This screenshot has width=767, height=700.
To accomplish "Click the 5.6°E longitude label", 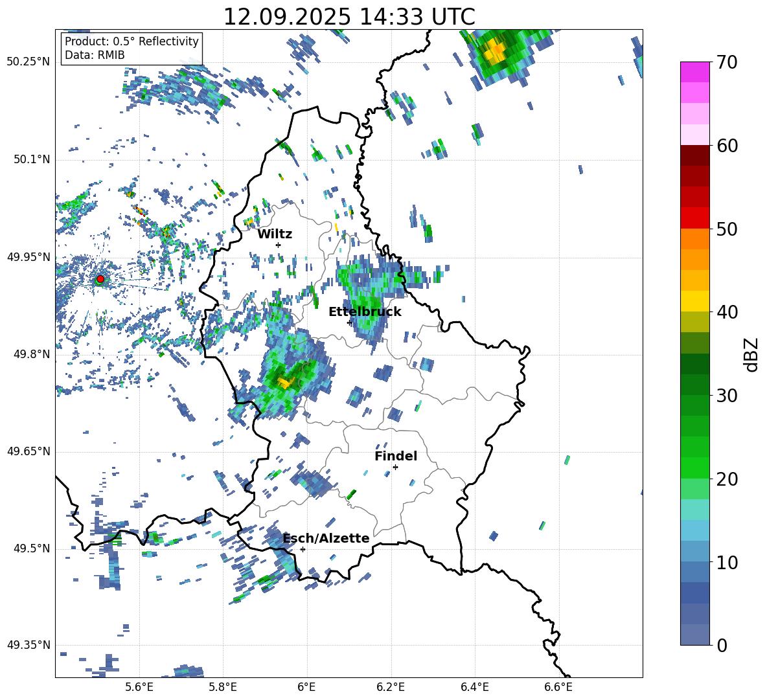I will pyautogui.click(x=139, y=687).
